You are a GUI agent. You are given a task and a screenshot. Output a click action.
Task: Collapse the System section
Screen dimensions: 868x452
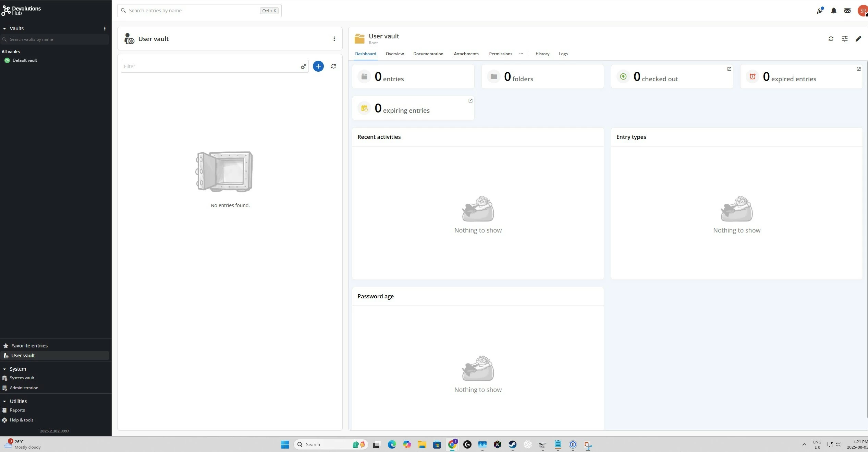tap(4, 369)
